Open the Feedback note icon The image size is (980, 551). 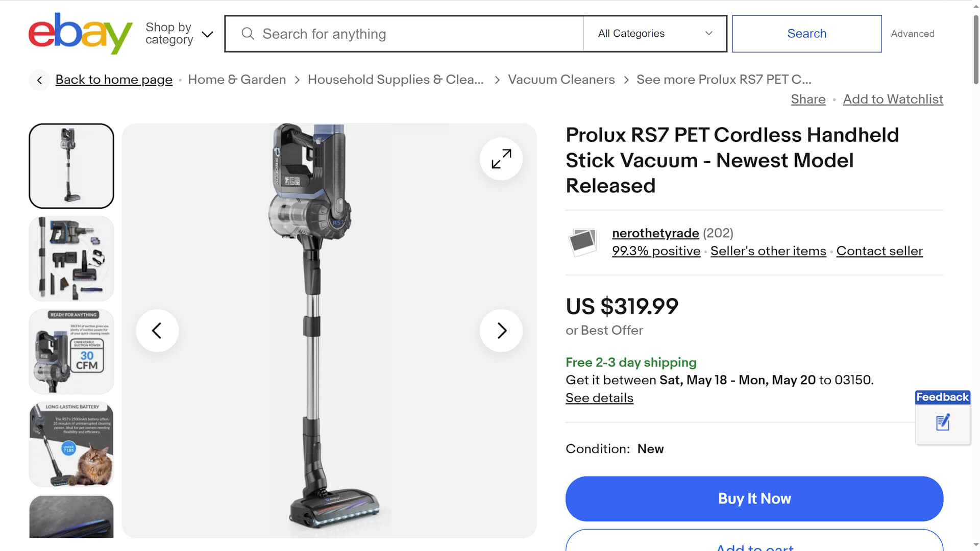click(942, 422)
